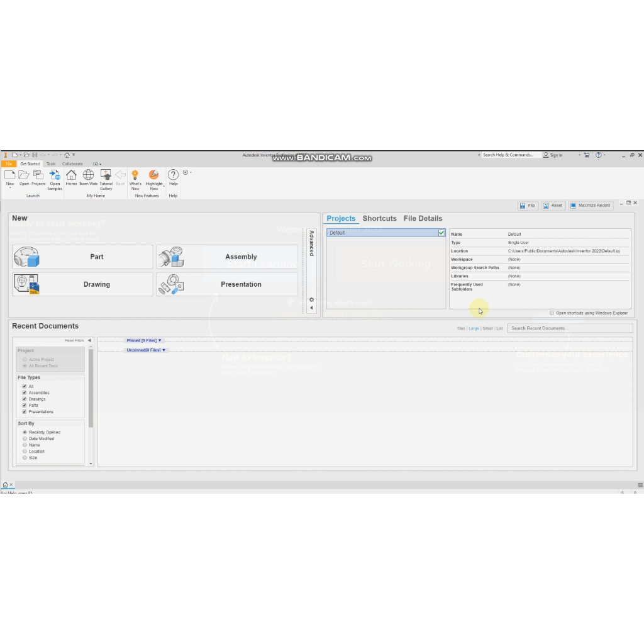644x644 pixels.
Task: Click the Open file ribbon icon
Action: tap(24, 175)
